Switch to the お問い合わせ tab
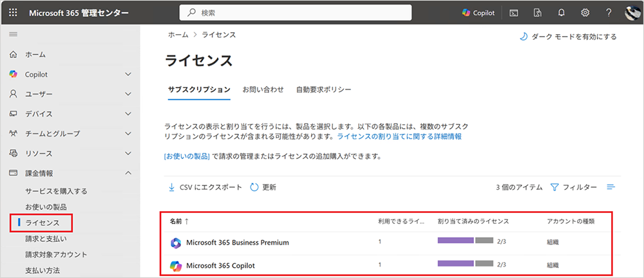The height and width of the screenshot is (278, 644). [x=263, y=89]
